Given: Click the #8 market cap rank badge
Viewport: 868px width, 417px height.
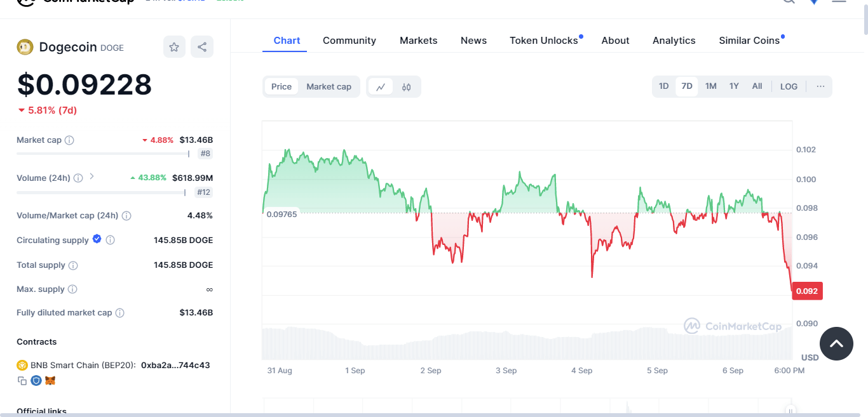Looking at the screenshot, I should tap(205, 154).
